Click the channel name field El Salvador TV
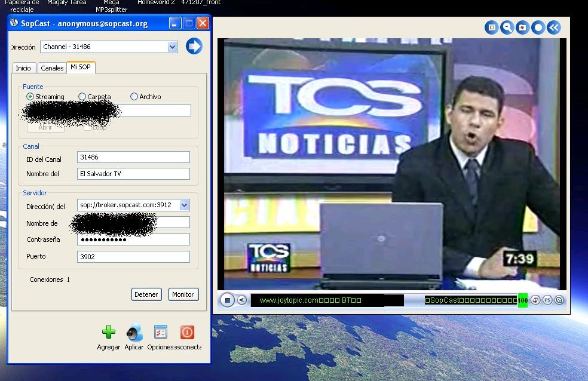 pyautogui.click(x=133, y=173)
